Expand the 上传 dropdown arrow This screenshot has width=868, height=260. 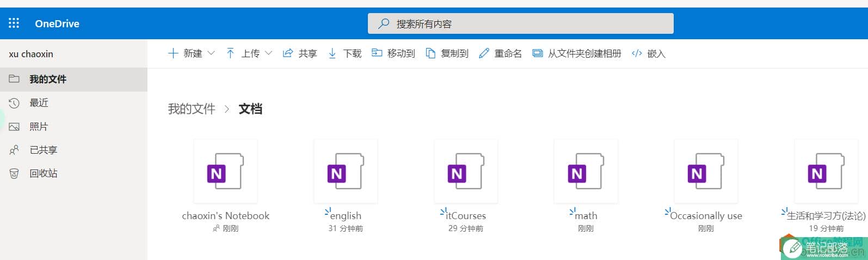(269, 53)
